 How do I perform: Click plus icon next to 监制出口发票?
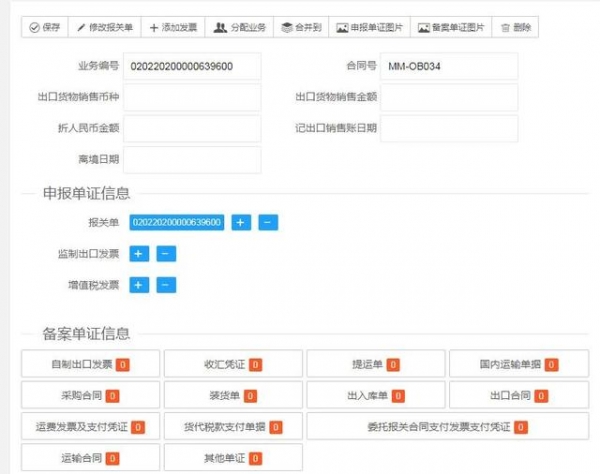pyautogui.click(x=139, y=254)
